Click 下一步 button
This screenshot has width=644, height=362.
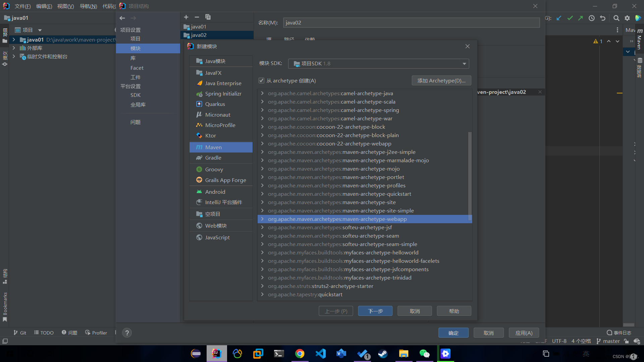(x=375, y=311)
